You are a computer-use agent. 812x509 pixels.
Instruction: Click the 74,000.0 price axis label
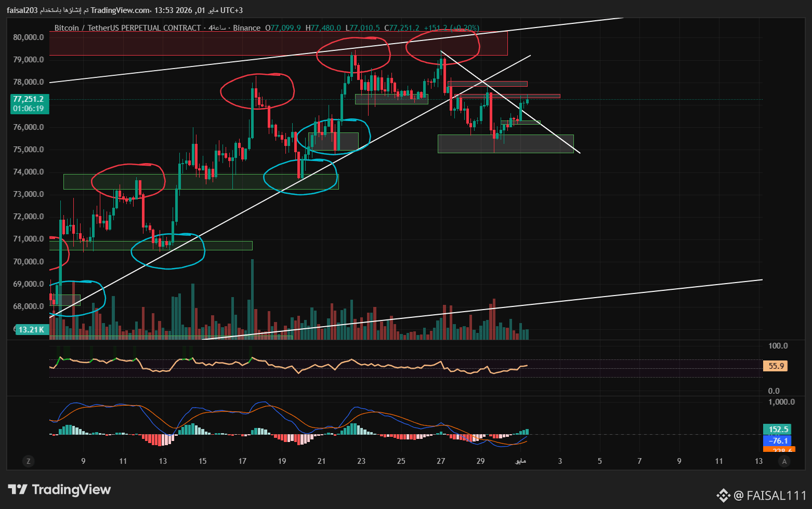(x=29, y=171)
